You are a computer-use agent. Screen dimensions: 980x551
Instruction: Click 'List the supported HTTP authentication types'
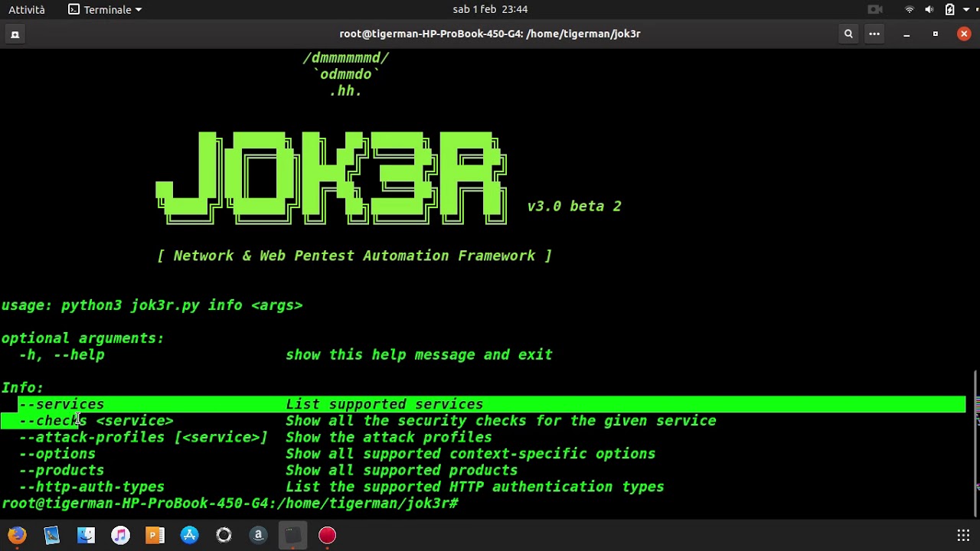click(x=475, y=487)
